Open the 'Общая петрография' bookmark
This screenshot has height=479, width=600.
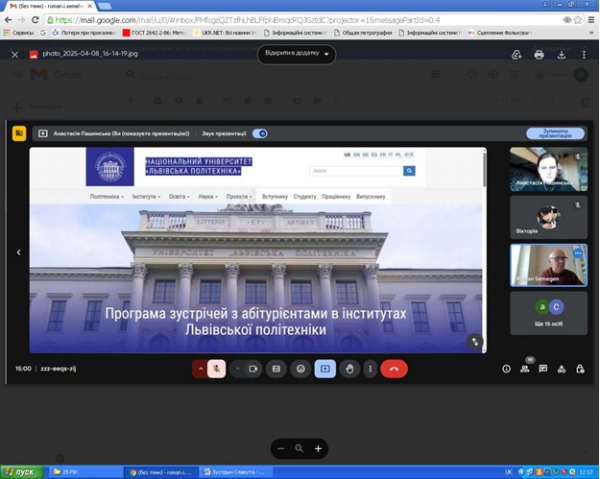pos(363,33)
